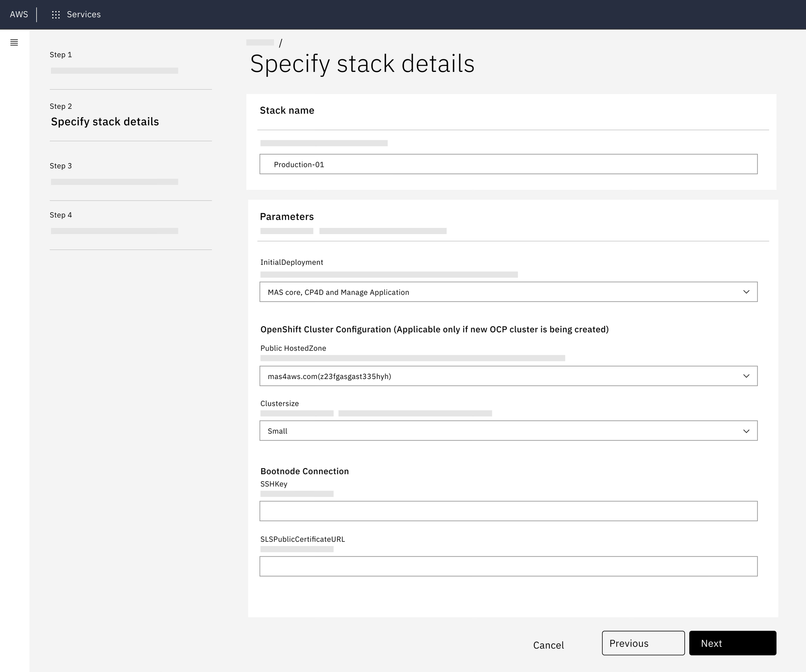The image size is (806, 672).
Task: Click the AWS logo
Action: (x=19, y=15)
